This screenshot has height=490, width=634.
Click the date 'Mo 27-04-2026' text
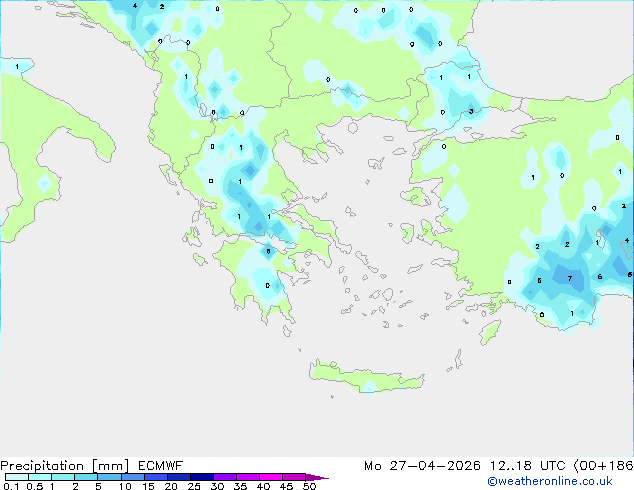point(422,466)
